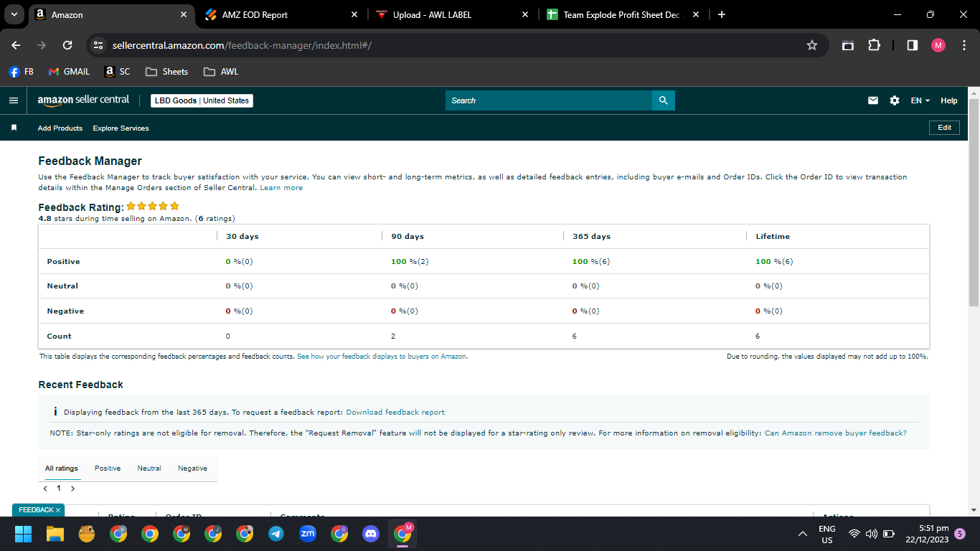The height and width of the screenshot is (551, 980).
Task: Open Telegram from the taskbar
Action: coord(276,534)
